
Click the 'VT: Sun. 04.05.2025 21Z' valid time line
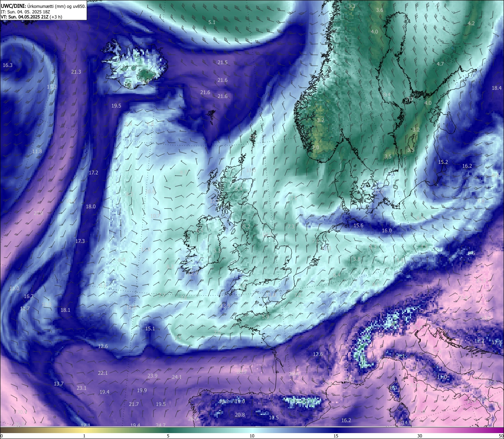(31, 17)
